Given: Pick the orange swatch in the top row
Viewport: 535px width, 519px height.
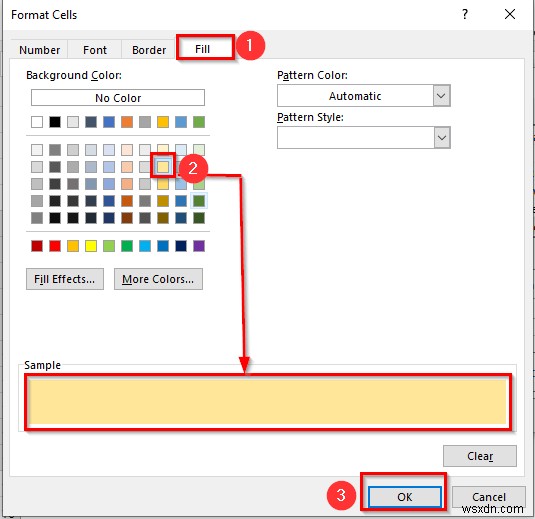Looking at the screenshot, I should 127,122.
